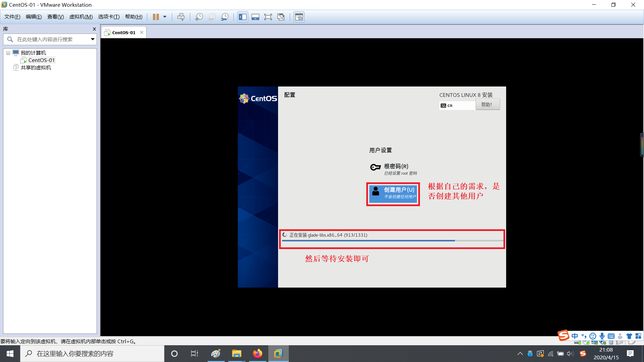Toggle the thumbnail bar view icon

255,17
